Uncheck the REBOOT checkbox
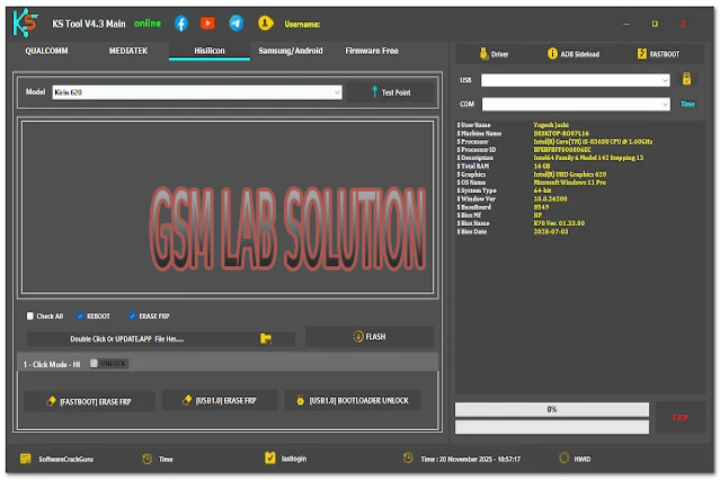720x480 pixels. tap(81, 316)
